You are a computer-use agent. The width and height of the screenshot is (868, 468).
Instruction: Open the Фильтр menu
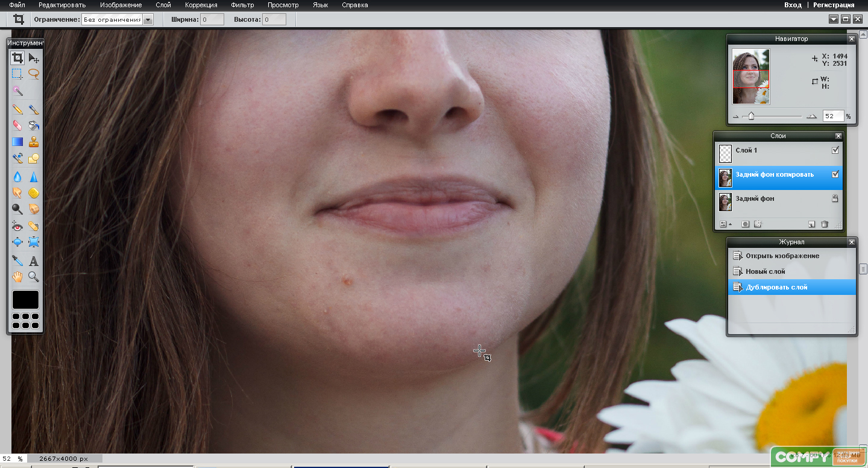click(x=242, y=5)
